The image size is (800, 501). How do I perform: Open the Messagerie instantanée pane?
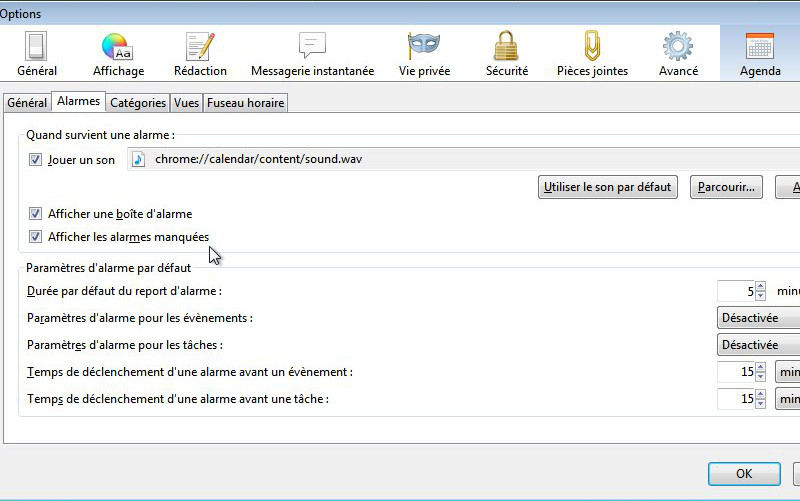(x=312, y=54)
